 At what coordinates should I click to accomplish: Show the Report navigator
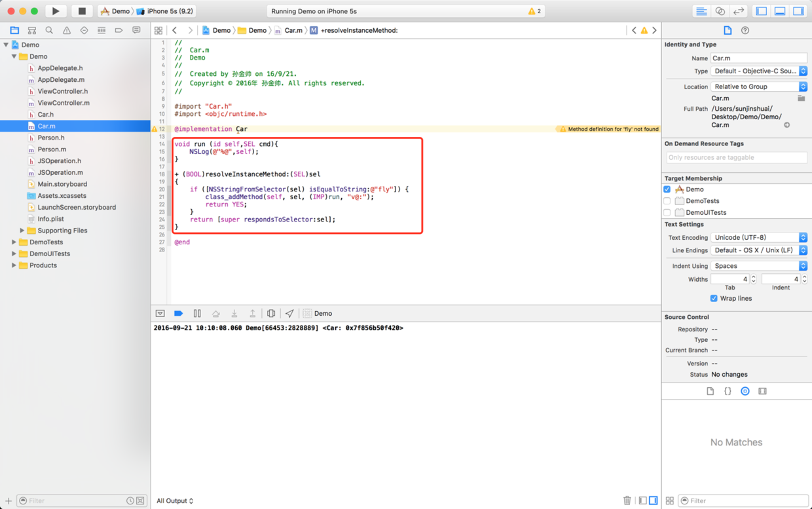[136, 30]
